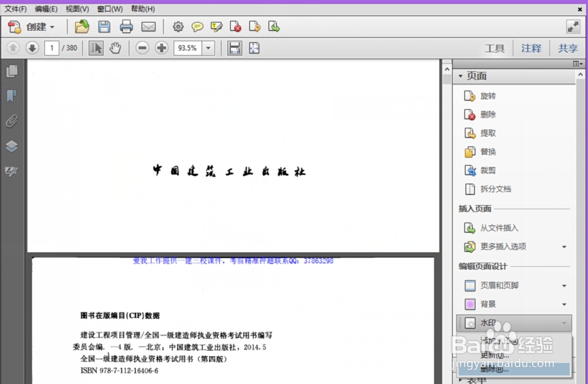Image resolution: width=588 pixels, height=384 pixels.
Task: Open the 视图(V) menu
Action: 77,9
